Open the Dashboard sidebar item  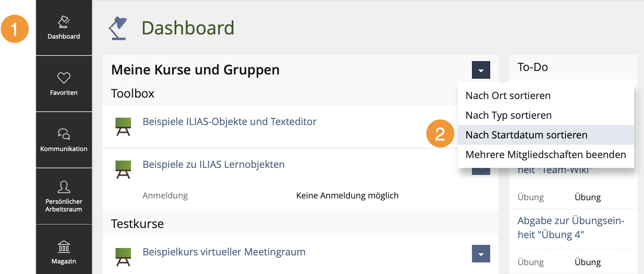[64, 28]
